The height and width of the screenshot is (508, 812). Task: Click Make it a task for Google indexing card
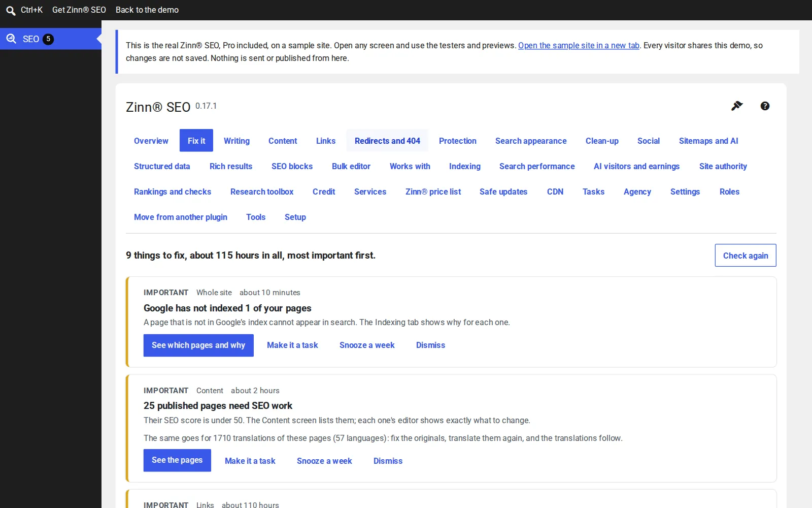292,345
